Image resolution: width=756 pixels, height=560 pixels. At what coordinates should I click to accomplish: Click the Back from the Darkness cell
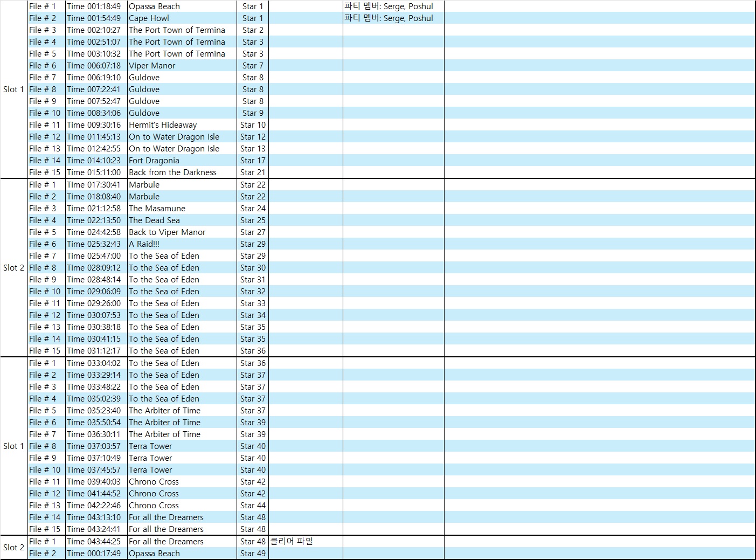coord(182,172)
